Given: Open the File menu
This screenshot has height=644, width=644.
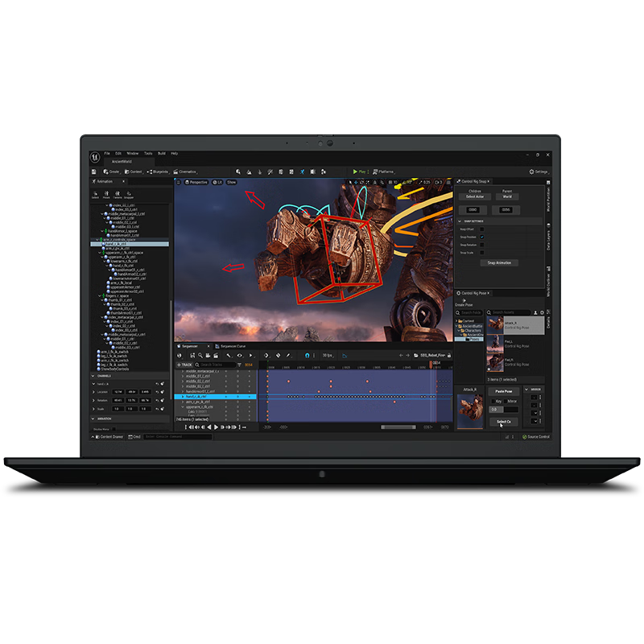Looking at the screenshot, I should click(107, 153).
